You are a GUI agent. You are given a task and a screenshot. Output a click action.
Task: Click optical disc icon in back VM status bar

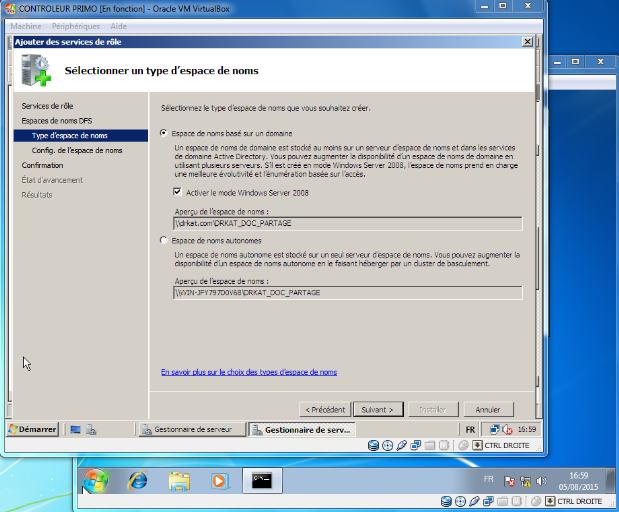(x=460, y=502)
